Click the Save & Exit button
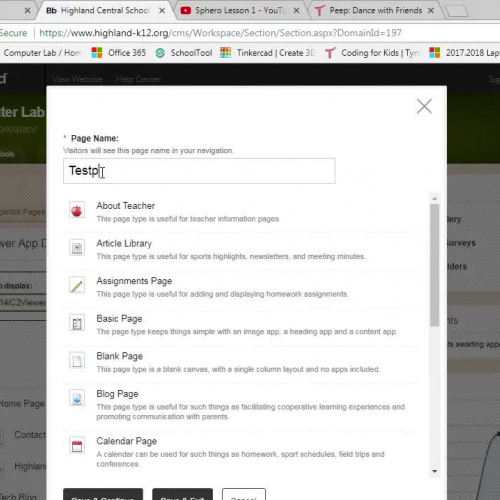 pos(182,495)
